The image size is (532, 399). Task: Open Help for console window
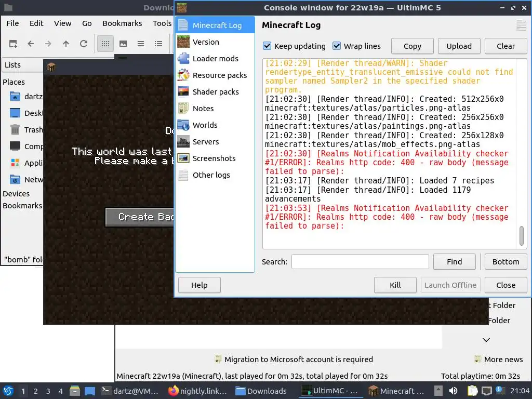coord(199,285)
